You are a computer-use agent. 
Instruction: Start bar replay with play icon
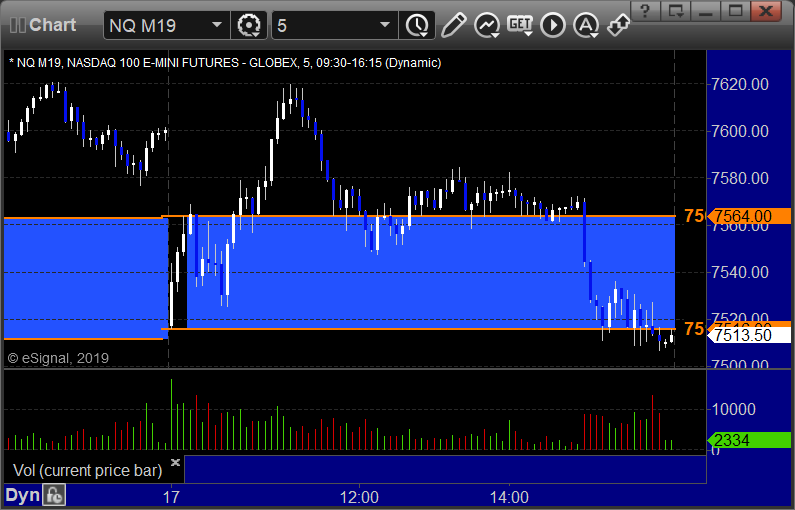553,25
